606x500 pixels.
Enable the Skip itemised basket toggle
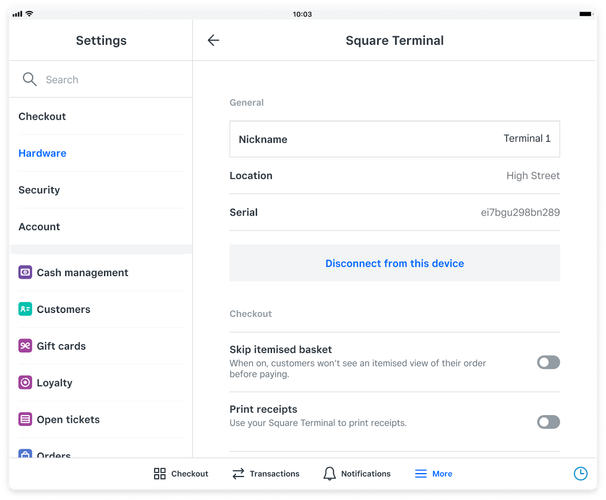pos(548,362)
